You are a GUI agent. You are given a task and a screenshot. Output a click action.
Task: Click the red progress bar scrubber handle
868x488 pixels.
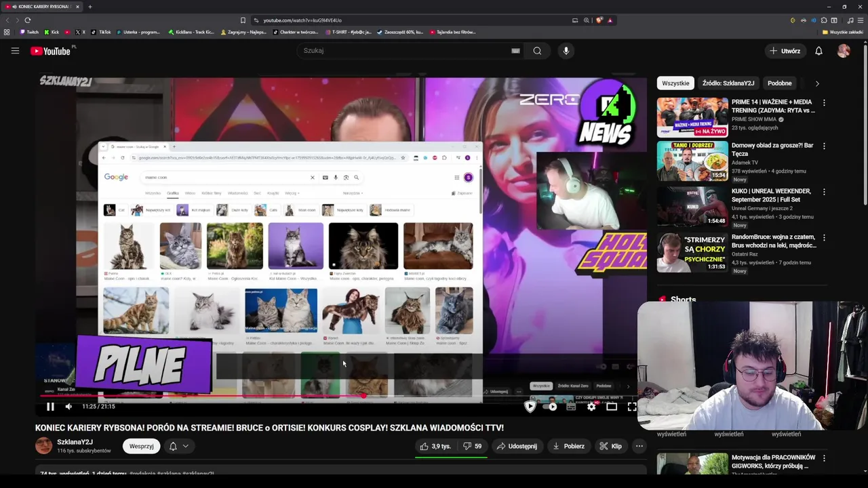click(363, 396)
